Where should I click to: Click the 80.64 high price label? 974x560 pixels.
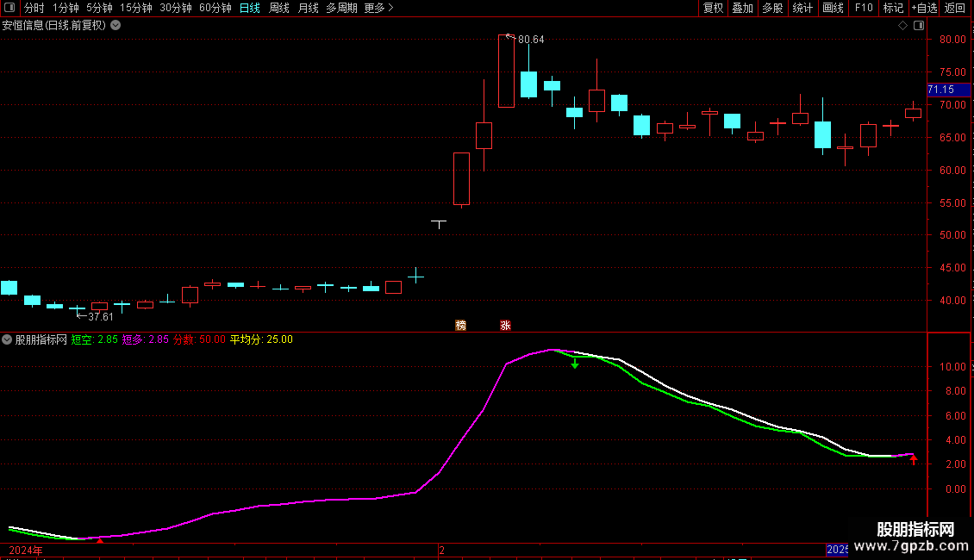pyautogui.click(x=530, y=40)
